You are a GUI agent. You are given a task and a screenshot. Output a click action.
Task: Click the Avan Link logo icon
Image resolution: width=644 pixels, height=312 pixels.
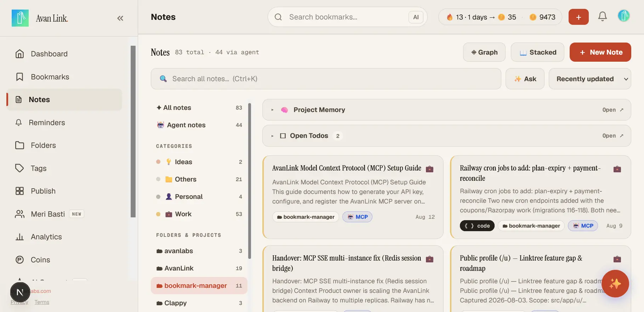click(x=20, y=18)
